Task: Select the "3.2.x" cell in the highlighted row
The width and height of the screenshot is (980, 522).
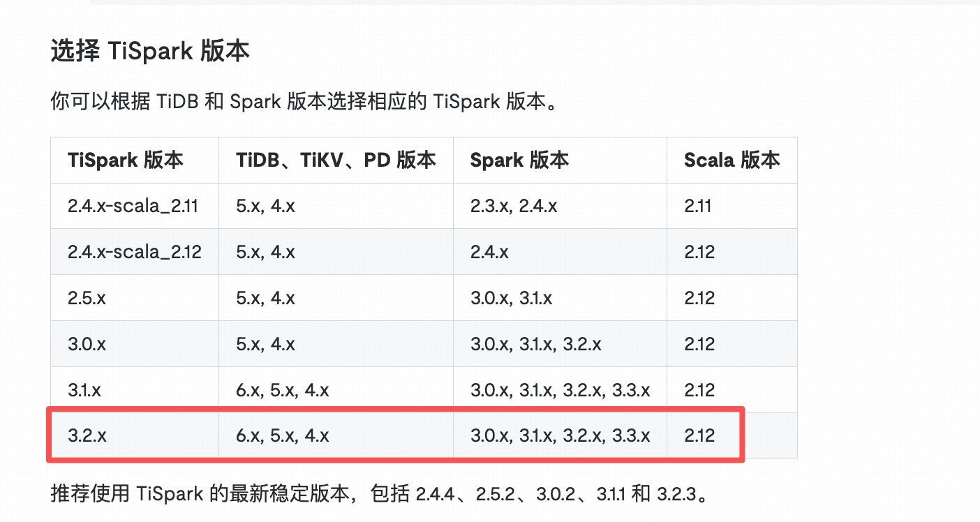Action: [87, 436]
